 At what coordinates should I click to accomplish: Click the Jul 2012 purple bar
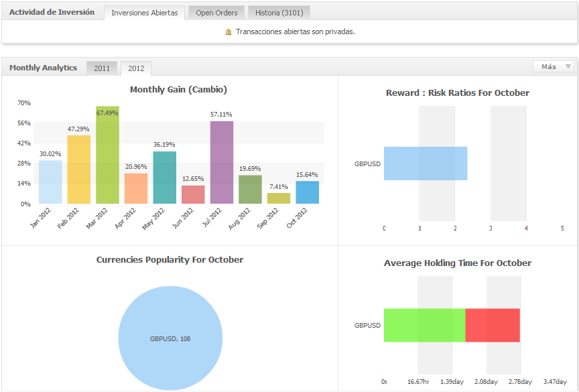pyautogui.click(x=222, y=163)
